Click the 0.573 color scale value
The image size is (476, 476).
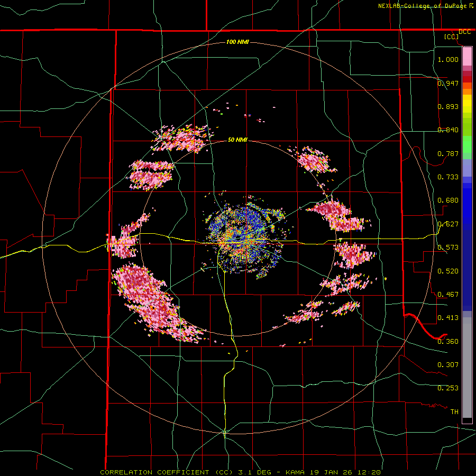click(448, 247)
